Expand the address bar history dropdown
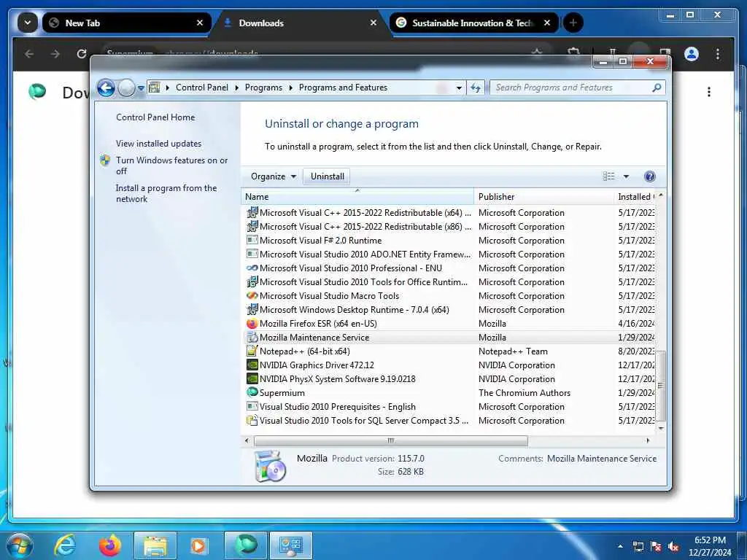The image size is (747, 560). coord(459,87)
